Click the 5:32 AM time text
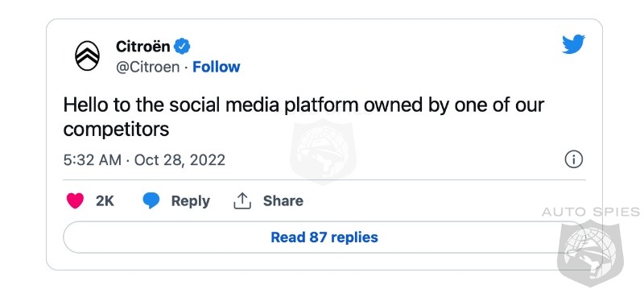Screen dimensions: 644x293 point(93,160)
